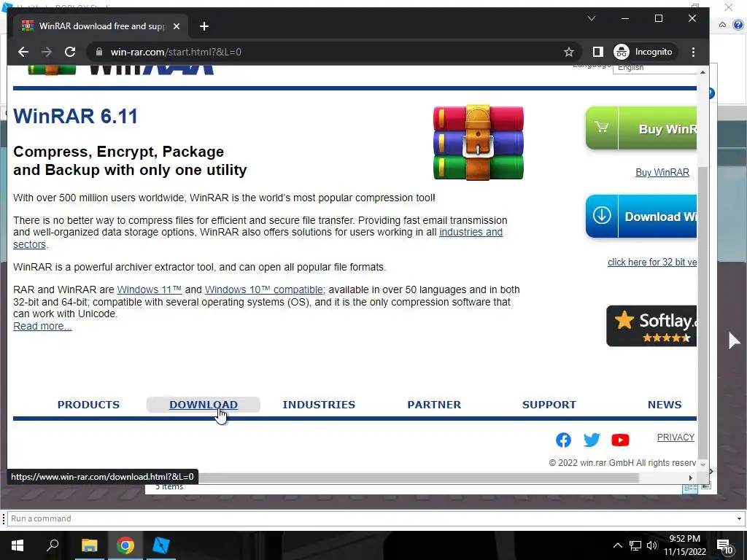The image size is (747, 560).
Task: Open the Windows 11 link
Action: pos(149,289)
